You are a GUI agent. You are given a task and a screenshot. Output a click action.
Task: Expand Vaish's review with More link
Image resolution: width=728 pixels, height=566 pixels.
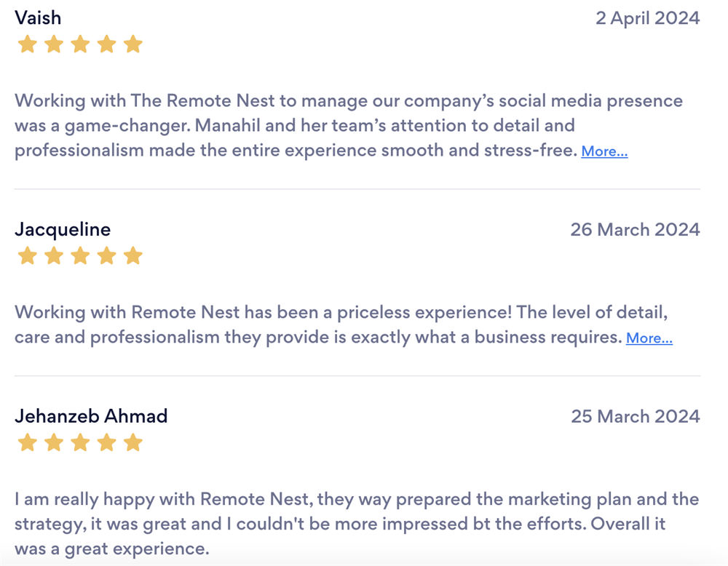tap(604, 151)
